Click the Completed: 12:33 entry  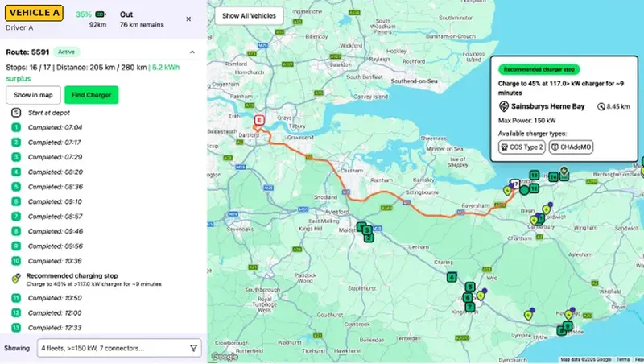tap(55, 328)
